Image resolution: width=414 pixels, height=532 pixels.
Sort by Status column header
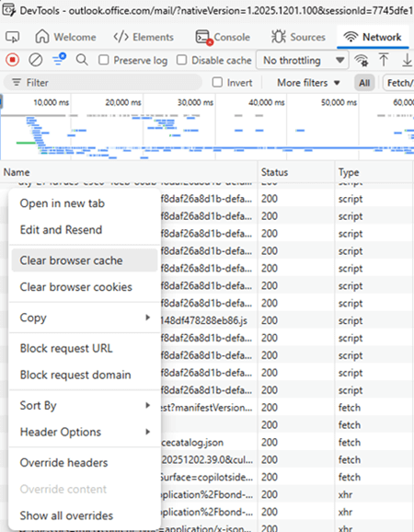click(x=296, y=172)
